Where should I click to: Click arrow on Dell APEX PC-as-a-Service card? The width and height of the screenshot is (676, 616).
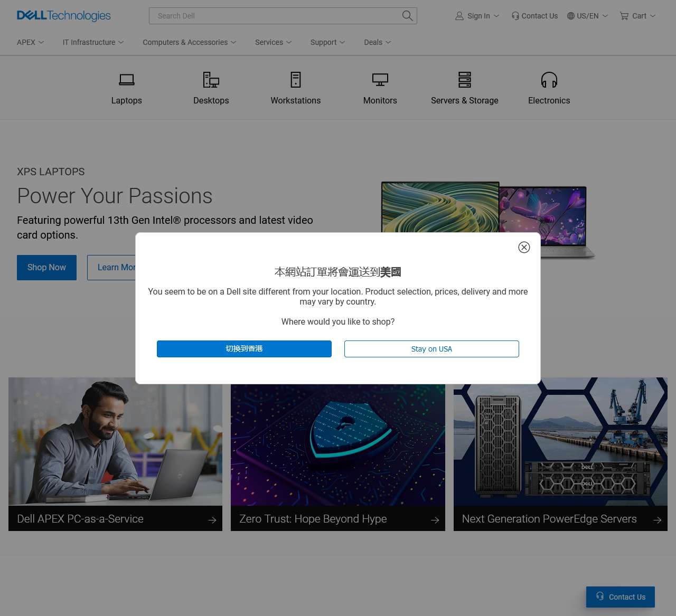212,520
